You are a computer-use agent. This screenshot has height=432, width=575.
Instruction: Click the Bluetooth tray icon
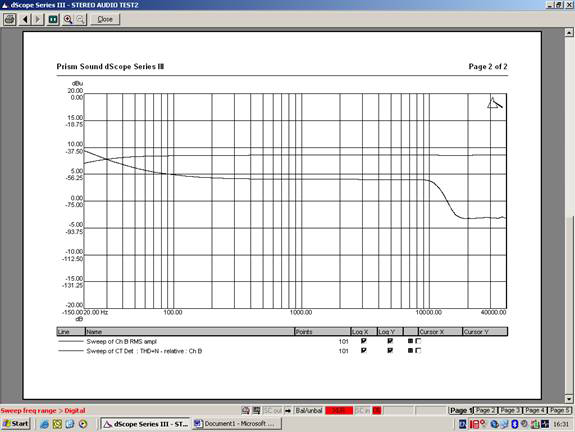click(514, 424)
